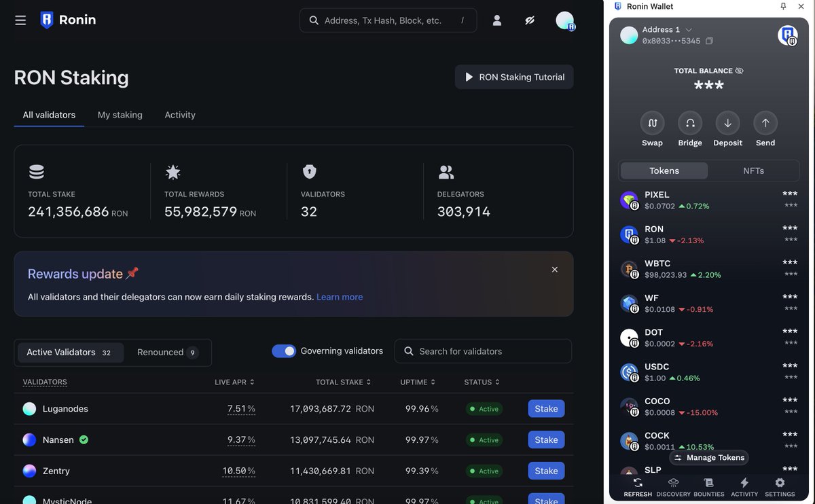Viewport: 815px width, 504px height.
Task: Open the RON token row in wallet
Action: (708, 235)
